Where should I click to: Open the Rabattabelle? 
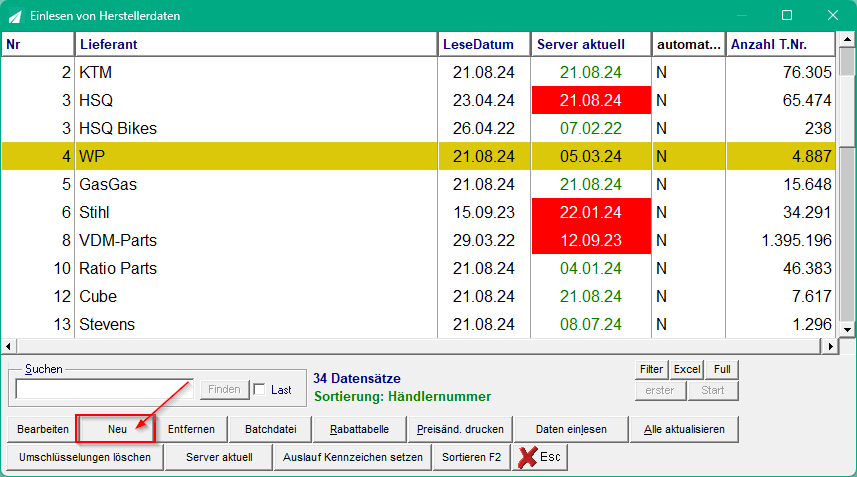(x=360, y=429)
